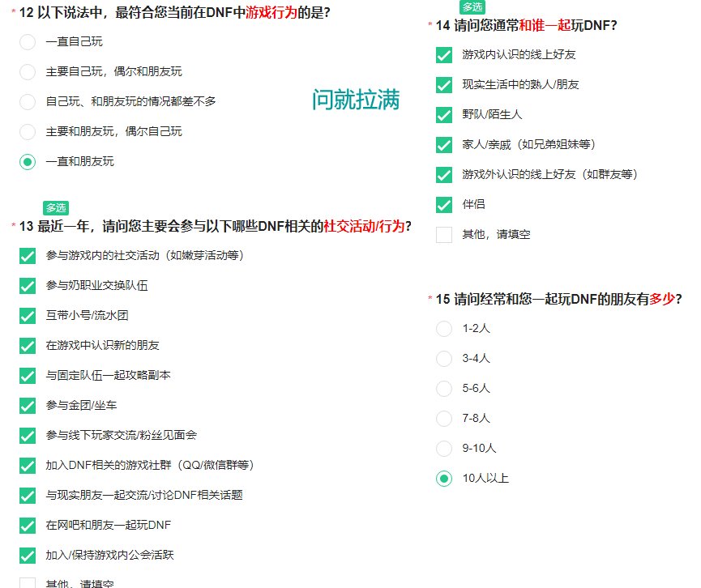The height and width of the screenshot is (588, 701).
Task: Uncheck 野队/陌生人 checkbox
Action: 444,115
